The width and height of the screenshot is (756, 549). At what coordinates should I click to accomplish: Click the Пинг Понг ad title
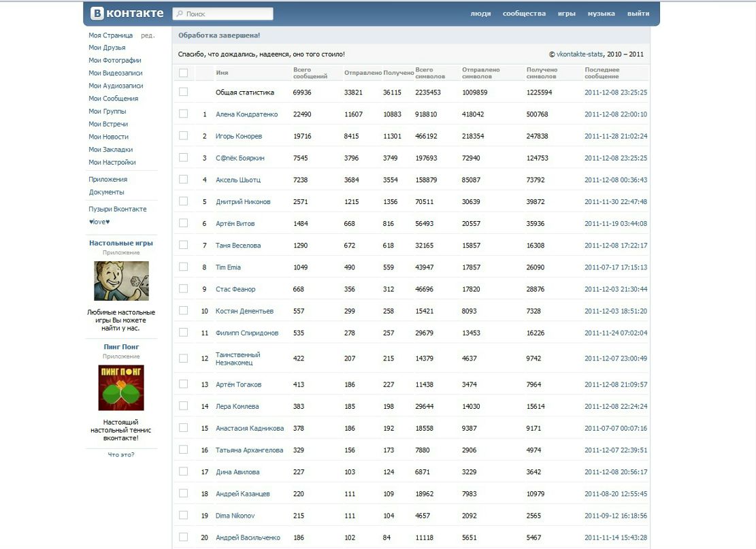(121, 346)
